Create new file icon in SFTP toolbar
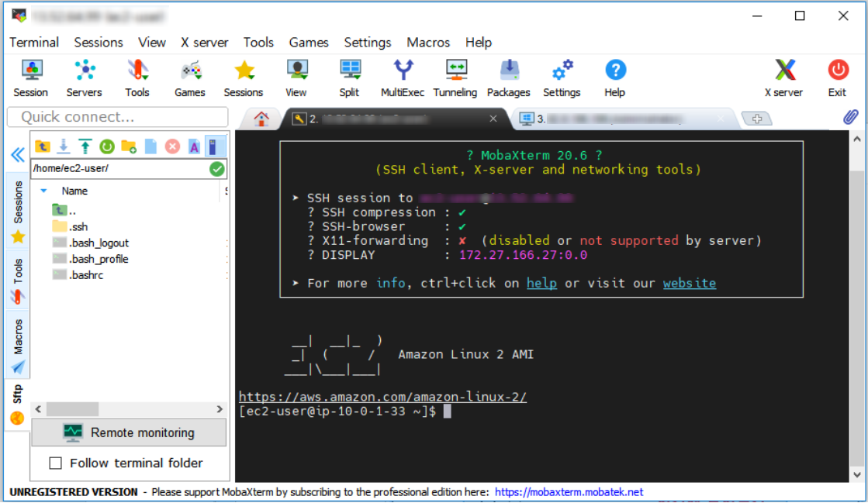This screenshot has height=503, width=868. [x=150, y=146]
